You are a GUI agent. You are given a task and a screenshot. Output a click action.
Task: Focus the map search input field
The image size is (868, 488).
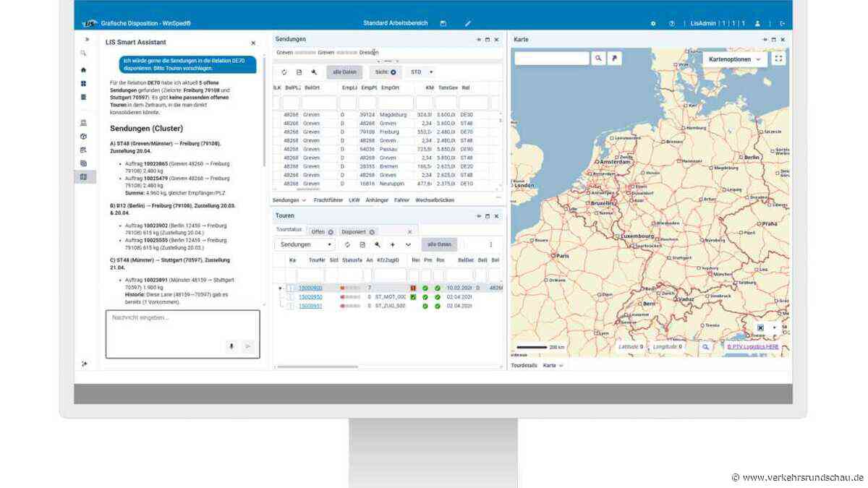(x=551, y=59)
